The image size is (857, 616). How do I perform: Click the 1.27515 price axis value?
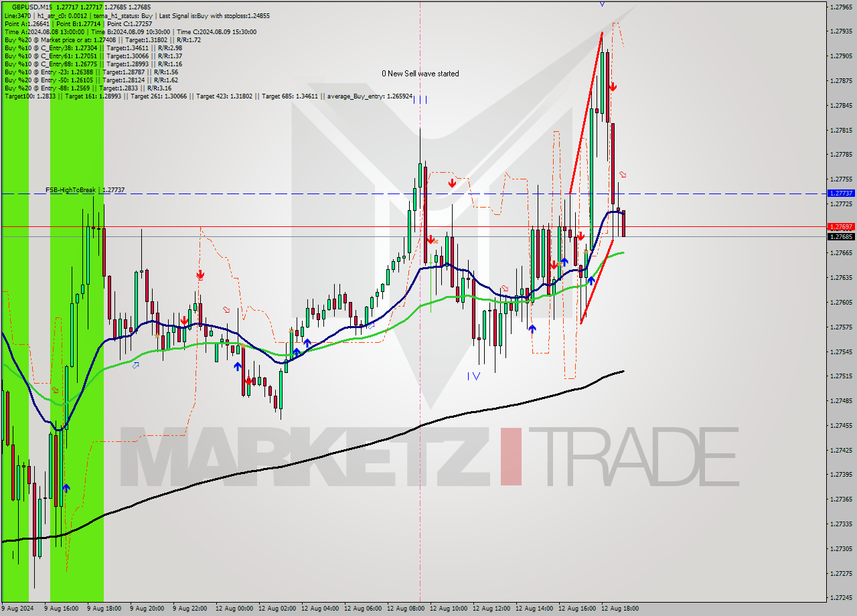point(841,376)
